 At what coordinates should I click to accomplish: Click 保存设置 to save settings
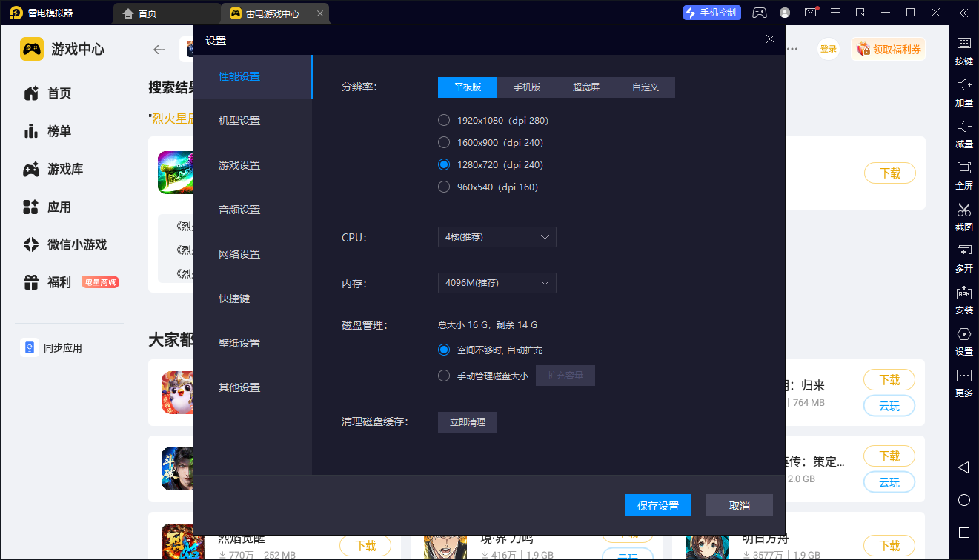click(658, 505)
